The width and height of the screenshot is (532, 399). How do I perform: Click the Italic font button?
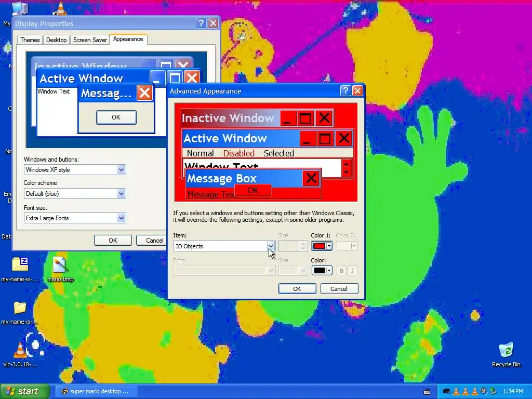(x=353, y=270)
